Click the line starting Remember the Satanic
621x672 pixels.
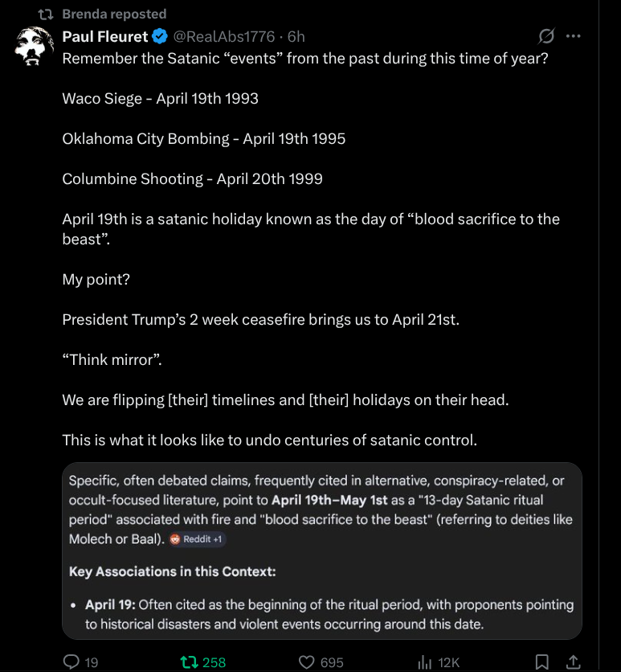click(305, 59)
